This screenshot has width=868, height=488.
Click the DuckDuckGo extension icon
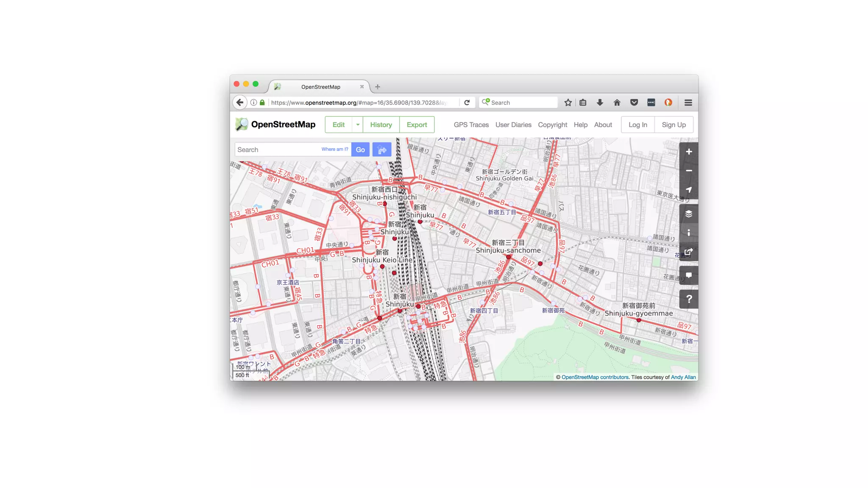[x=668, y=103]
